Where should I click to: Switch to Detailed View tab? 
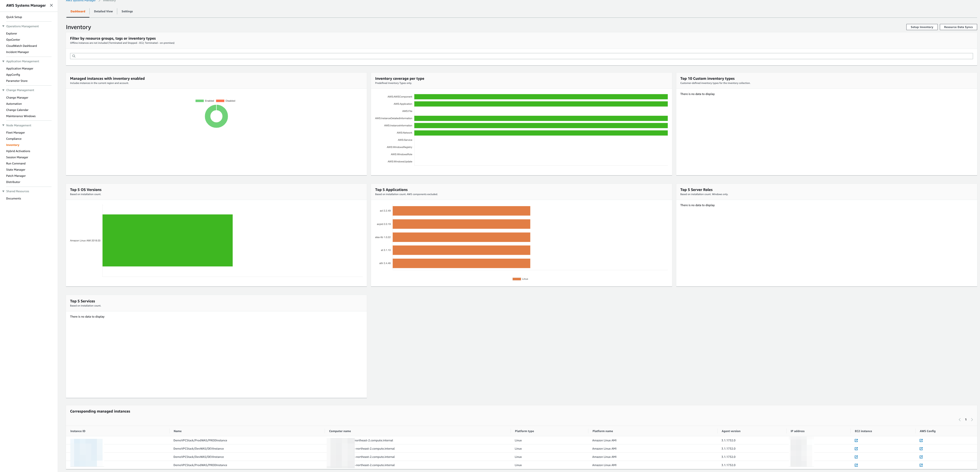tap(103, 11)
